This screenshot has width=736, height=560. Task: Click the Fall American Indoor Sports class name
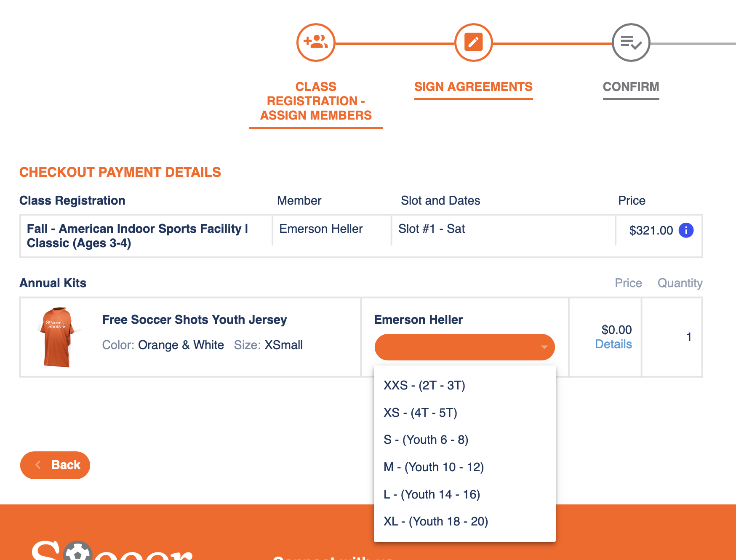137,236
